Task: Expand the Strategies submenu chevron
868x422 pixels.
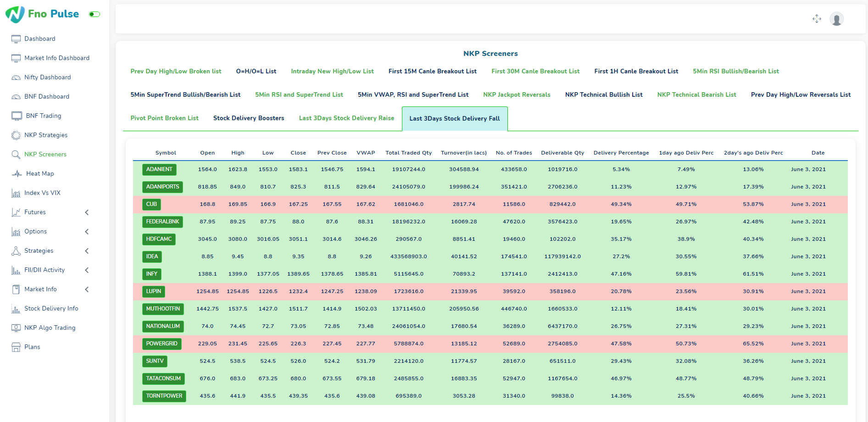Action: (x=87, y=251)
